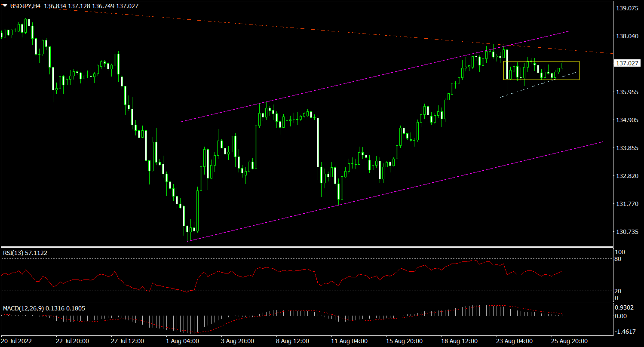Click the high price value 137.128
Screen dimensions: 644x347
pos(80,6)
